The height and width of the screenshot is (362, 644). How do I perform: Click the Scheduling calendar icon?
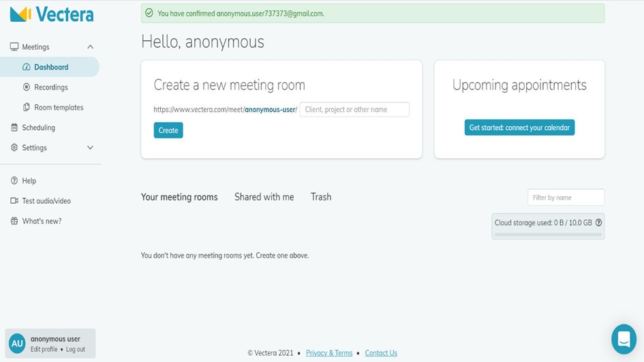(x=14, y=127)
